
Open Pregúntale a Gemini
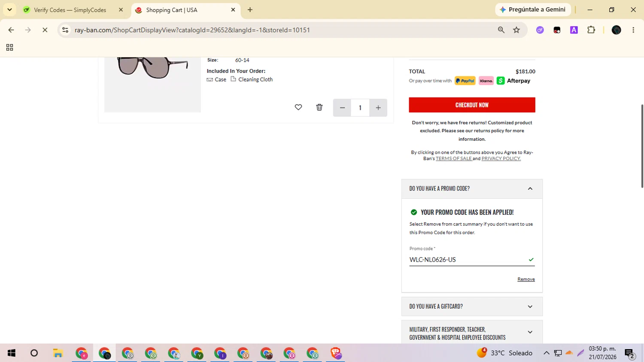pyautogui.click(x=533, y=9)
